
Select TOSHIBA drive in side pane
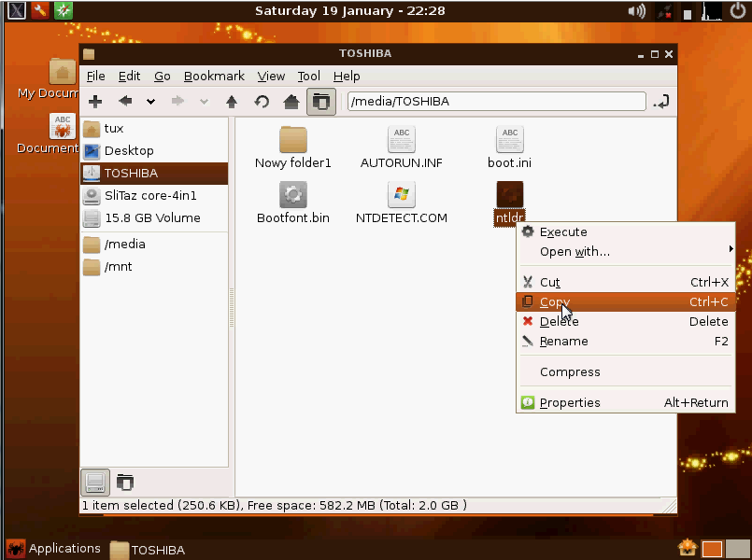click(154, 173)
